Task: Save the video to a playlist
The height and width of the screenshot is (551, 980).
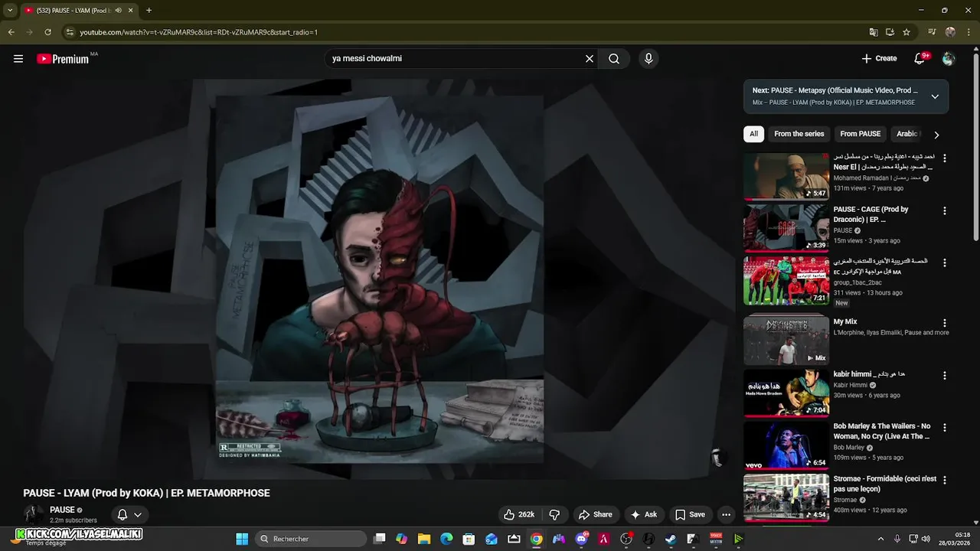Action: [690, 514]
